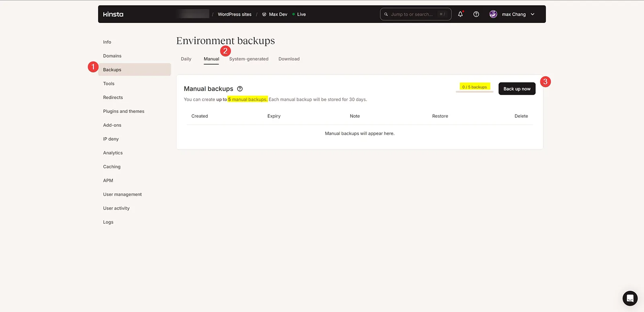Image resolution: width=644 pixels, height=312 pixels.
Task: Go to IP deny page
Action: (111, 139)
